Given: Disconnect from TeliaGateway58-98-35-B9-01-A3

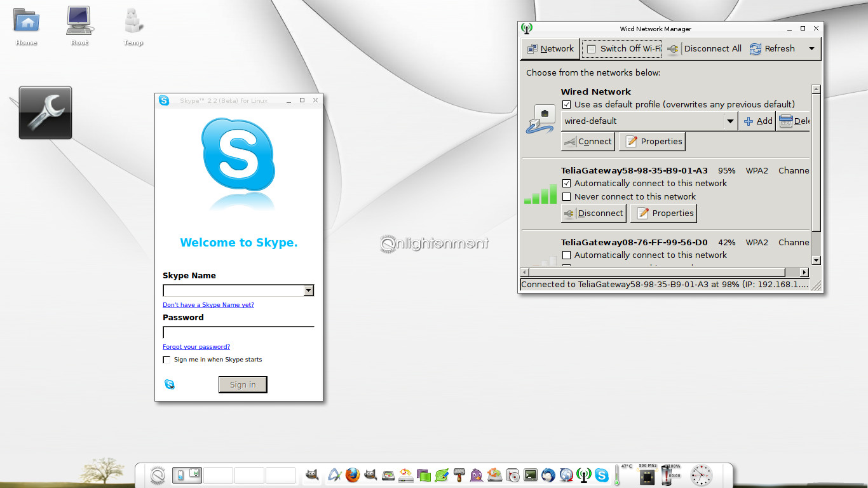Looking at the screenshot, I should [x=593, y=213].
